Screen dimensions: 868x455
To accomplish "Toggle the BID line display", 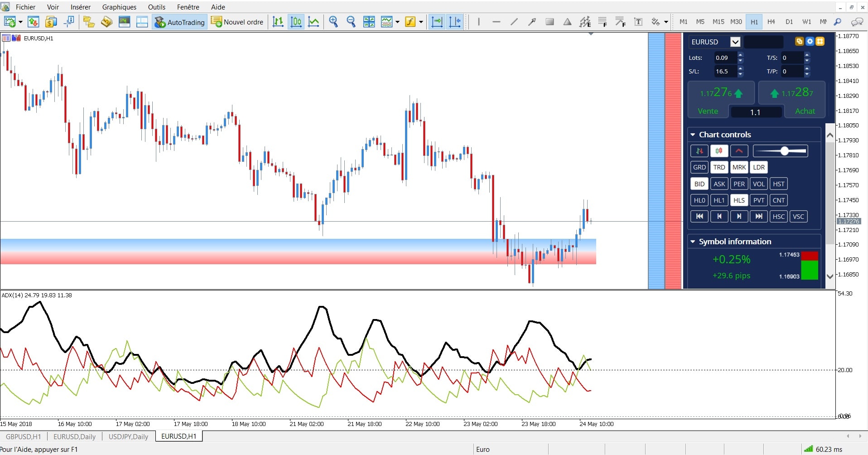I will [x=699, y=184].
